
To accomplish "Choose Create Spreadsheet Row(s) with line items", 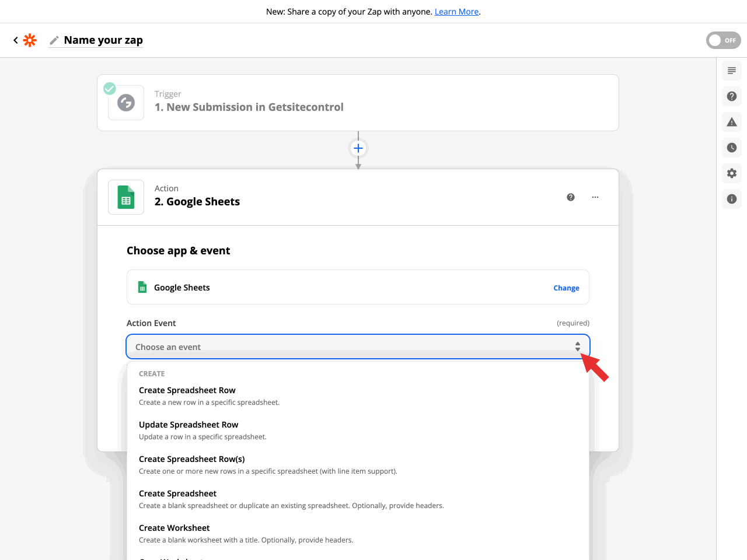I will coord(192,459).
